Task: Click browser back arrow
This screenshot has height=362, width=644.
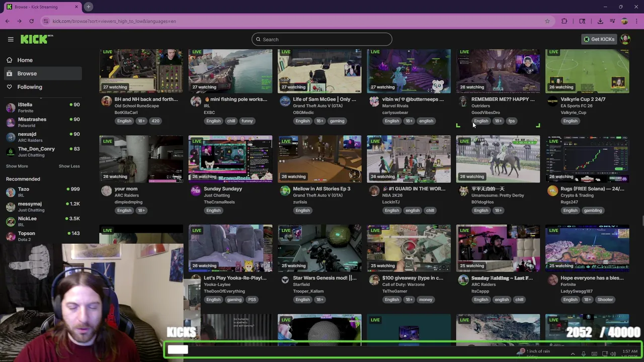Action: pyautogui.click(x=7, y=21)
